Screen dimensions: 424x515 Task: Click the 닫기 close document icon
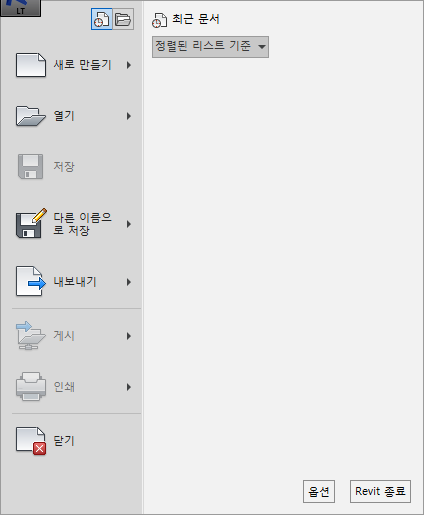[31, 441]
